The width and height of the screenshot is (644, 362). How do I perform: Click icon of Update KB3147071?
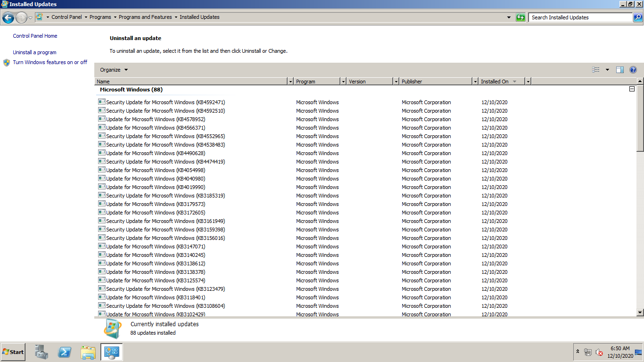coord(102,246)
